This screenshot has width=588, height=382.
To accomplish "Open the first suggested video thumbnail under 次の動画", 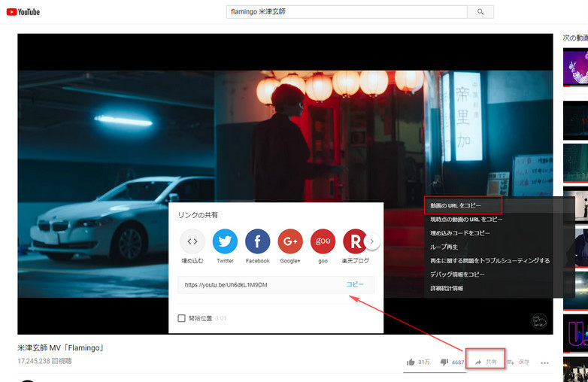I will tap(576, 67).
